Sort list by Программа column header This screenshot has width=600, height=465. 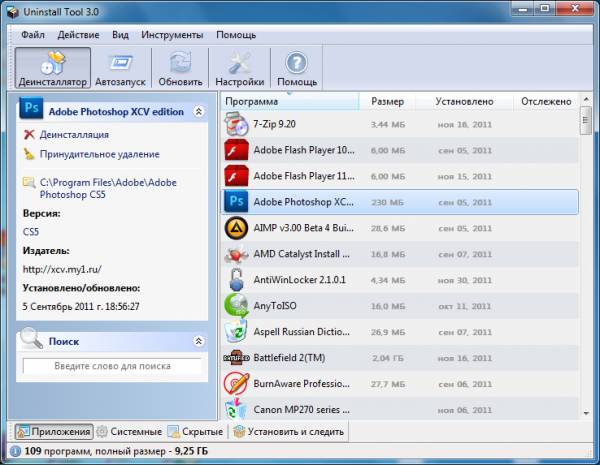click(x=290, y=101)
